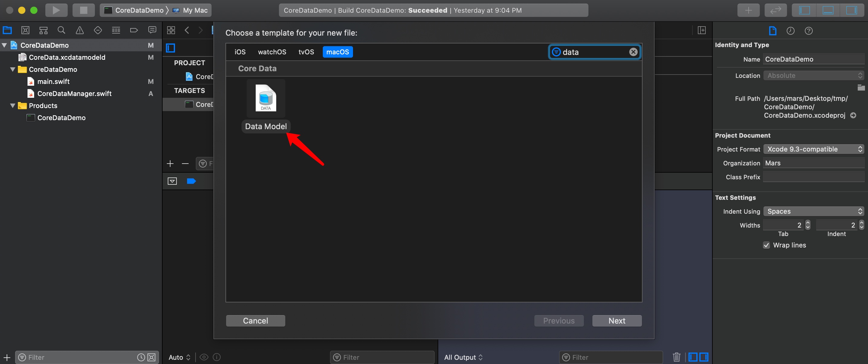Adjust the Tab width stepper

click(x=808, y=225)
